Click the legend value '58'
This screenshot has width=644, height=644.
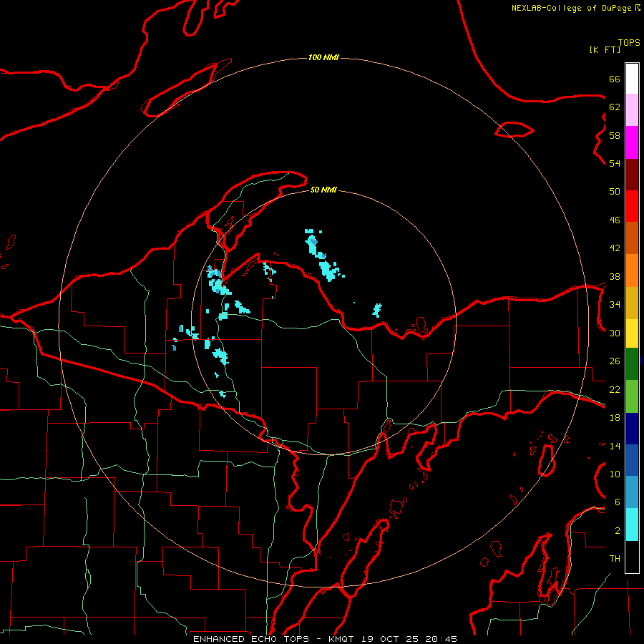tap(615, 135)
